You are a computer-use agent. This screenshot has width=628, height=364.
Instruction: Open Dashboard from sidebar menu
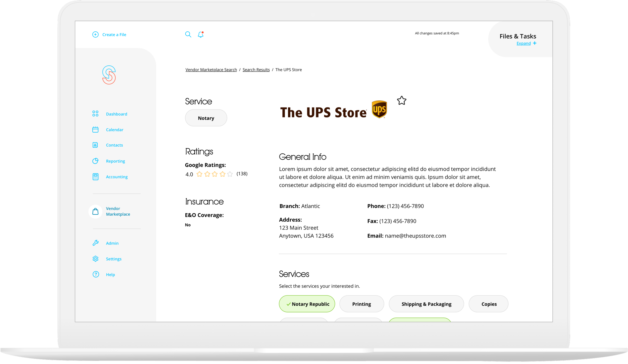117,114
